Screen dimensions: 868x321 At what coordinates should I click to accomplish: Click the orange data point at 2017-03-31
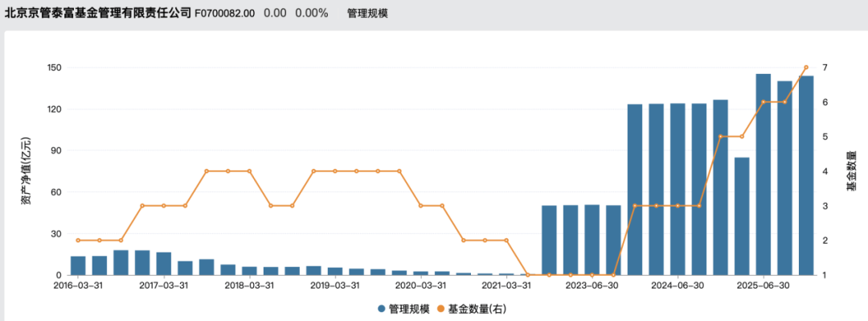point(164,206)
